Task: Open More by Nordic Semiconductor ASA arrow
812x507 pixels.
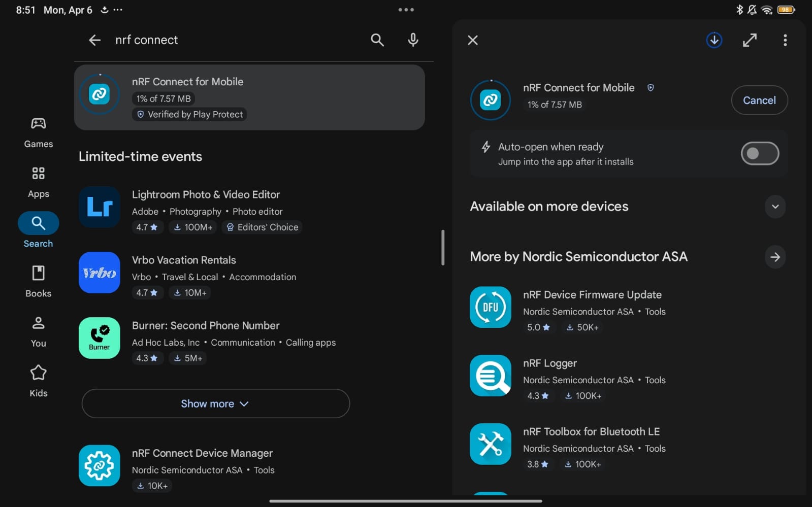Action: [775, 257]
